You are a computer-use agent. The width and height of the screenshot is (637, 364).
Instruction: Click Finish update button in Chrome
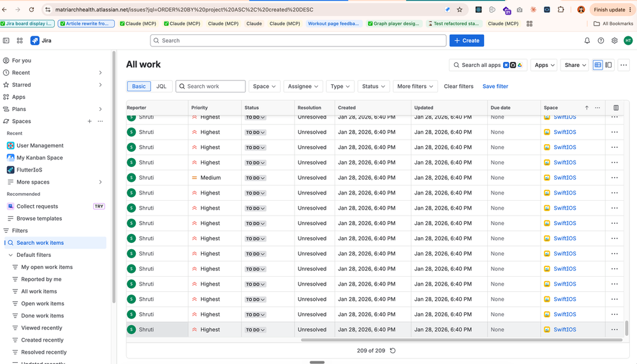click(613, 10)
